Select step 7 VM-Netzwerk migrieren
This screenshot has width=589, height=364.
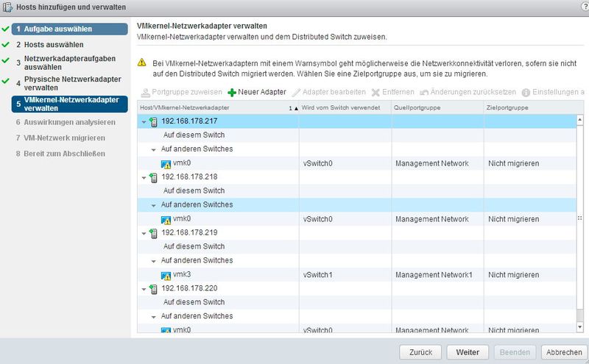(60, 138)
